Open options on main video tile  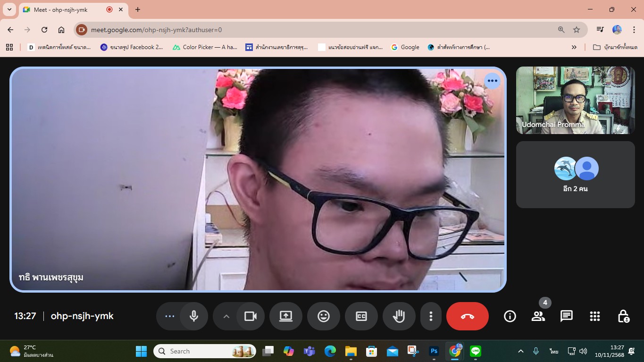click(492, 81)
